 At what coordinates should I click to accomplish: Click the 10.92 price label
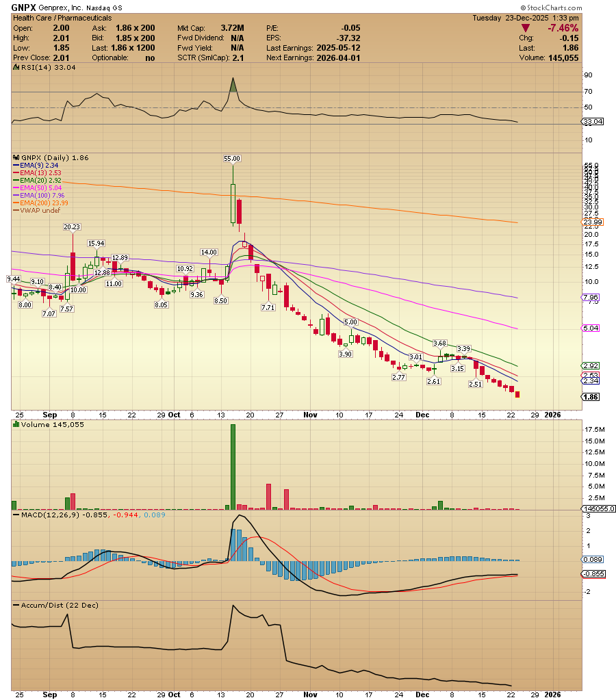point(185,269)
